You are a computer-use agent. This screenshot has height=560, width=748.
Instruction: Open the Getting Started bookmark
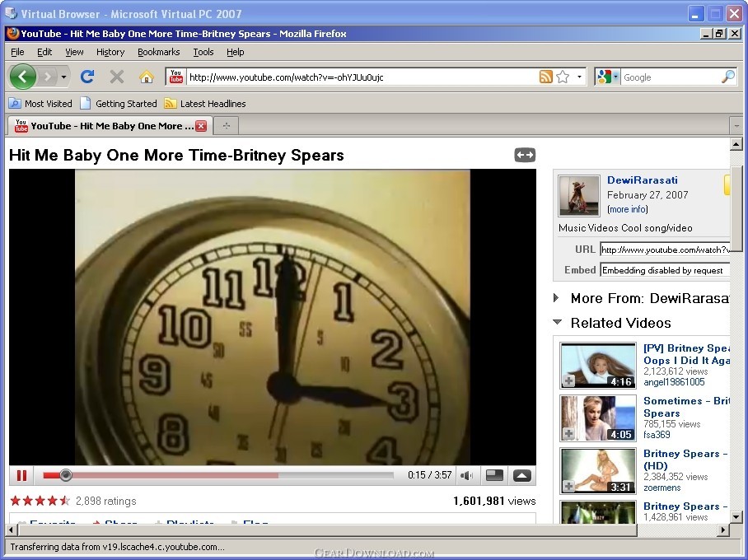click(119, 104)
